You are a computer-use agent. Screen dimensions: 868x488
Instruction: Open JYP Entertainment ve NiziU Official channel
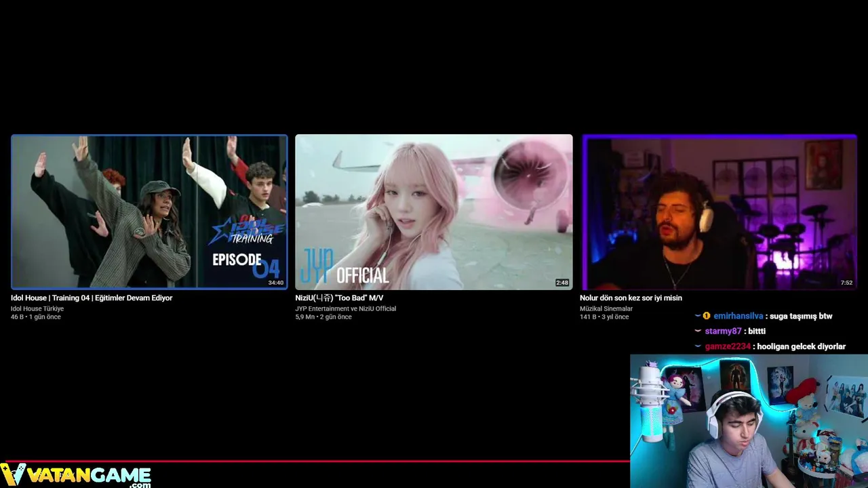click(x=345, y=308)
